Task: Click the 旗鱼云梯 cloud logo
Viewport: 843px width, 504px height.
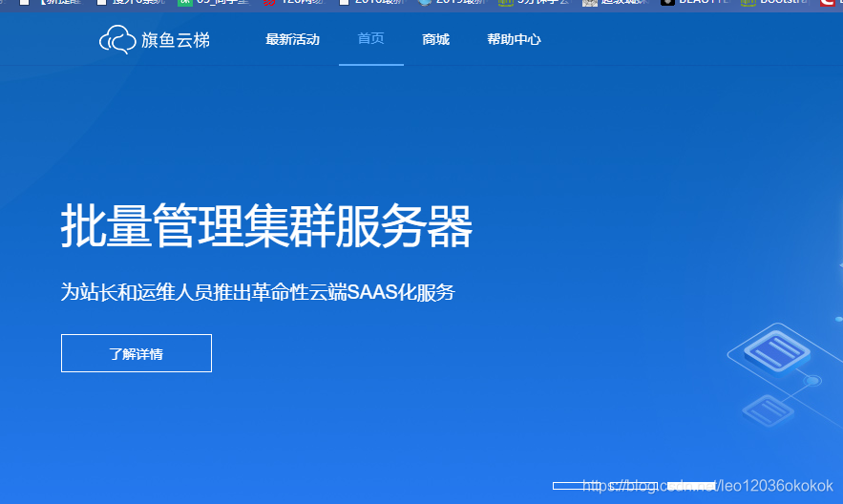Action: point(155,39)
